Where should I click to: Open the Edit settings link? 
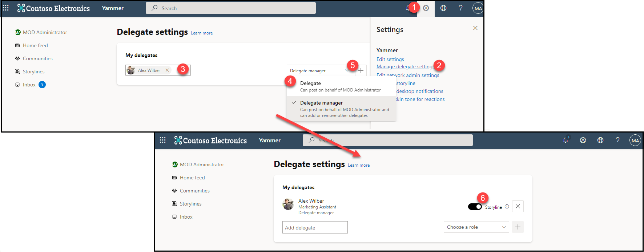(390, 59)
